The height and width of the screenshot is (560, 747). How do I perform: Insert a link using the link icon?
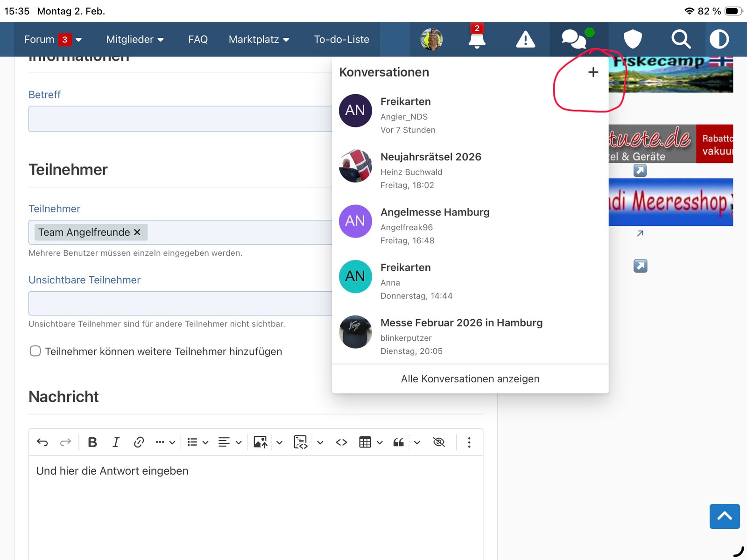click(x=139, y=442)
